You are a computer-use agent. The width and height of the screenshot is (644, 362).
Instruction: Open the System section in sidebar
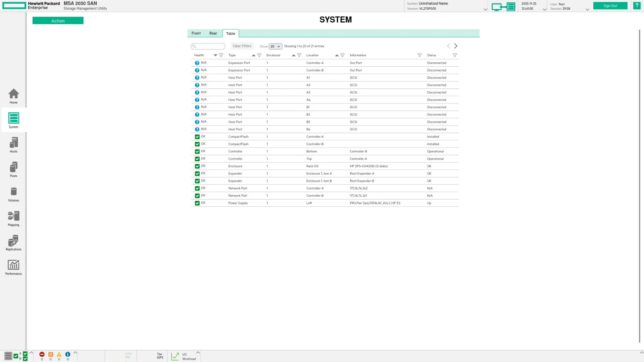pos(14,120)
